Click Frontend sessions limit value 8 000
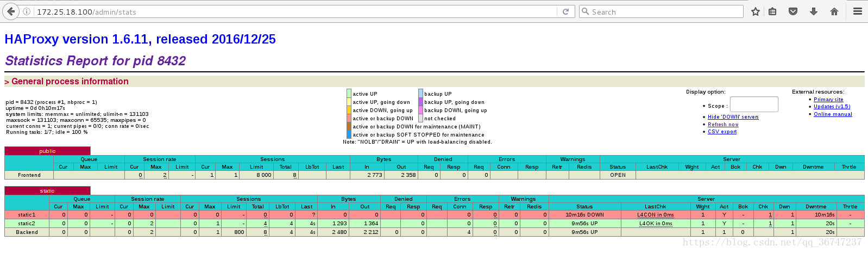868x253 pixels. (x=264, y=175)
